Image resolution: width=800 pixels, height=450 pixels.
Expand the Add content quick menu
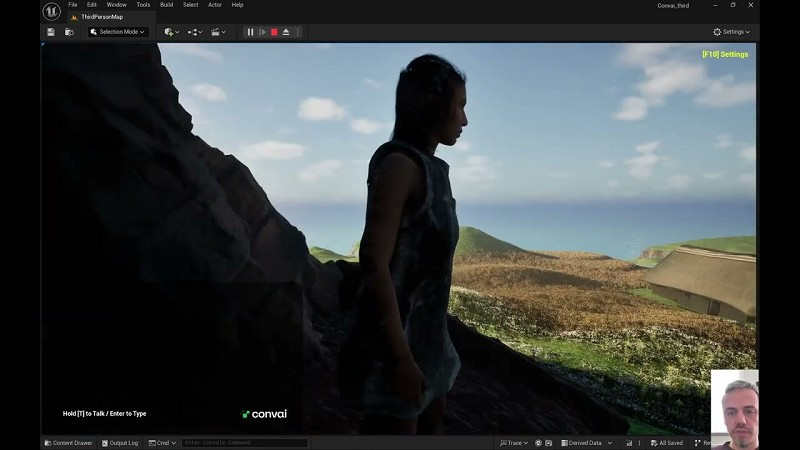pos(171,32)
